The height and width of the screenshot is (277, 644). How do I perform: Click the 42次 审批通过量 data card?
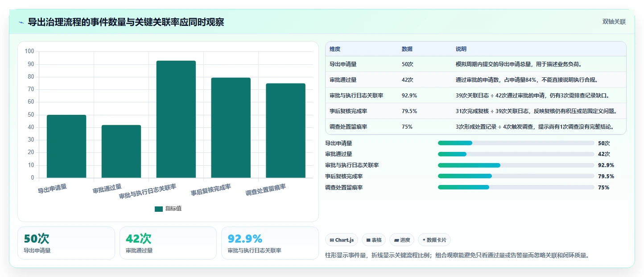[x=168, y=243]
